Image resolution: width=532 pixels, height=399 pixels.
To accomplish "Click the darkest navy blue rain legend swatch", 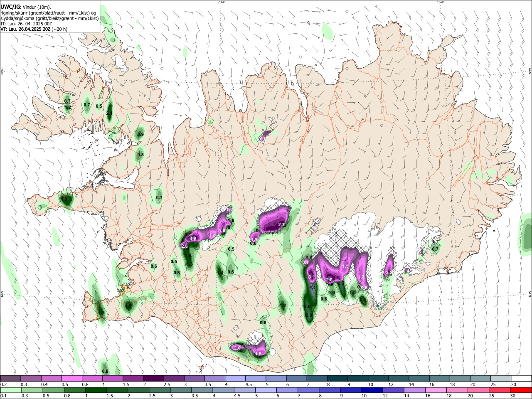I will [x=372, y=390].
